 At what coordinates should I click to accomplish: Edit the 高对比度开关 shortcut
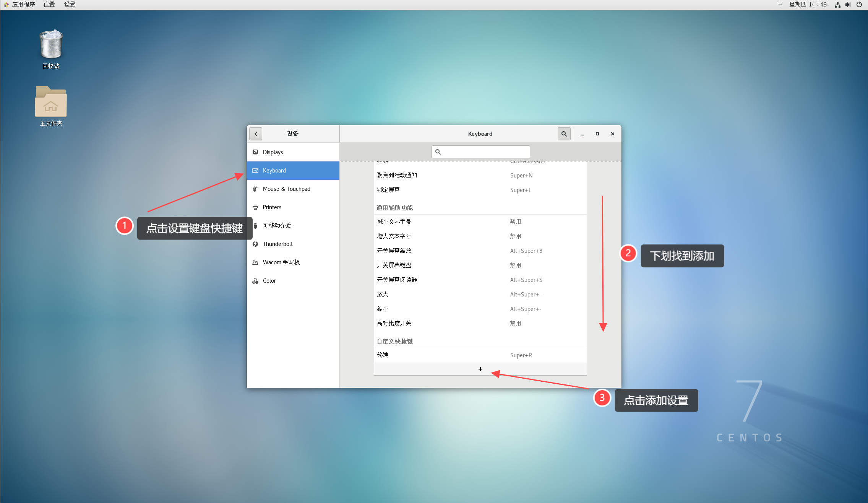point(480,324)
